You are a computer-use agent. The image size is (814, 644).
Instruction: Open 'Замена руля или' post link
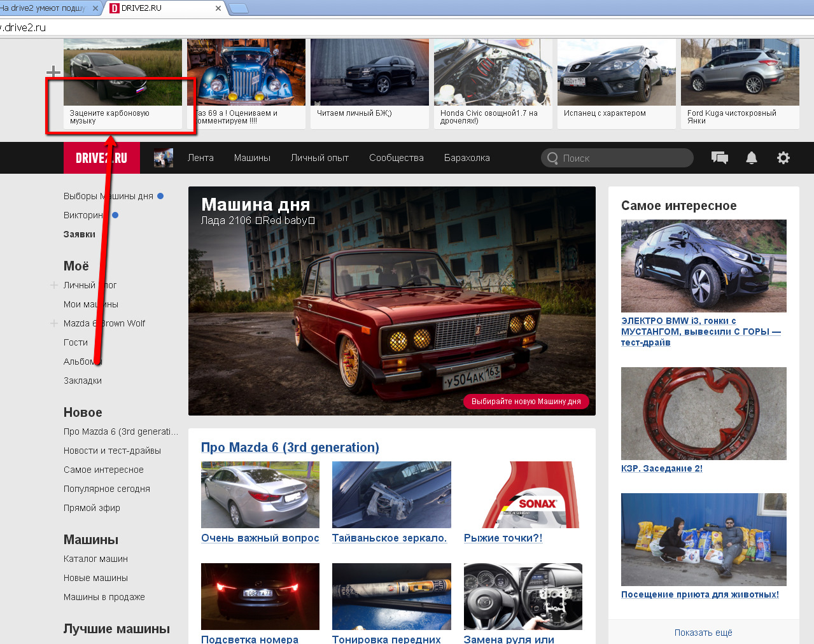point(509,639)
